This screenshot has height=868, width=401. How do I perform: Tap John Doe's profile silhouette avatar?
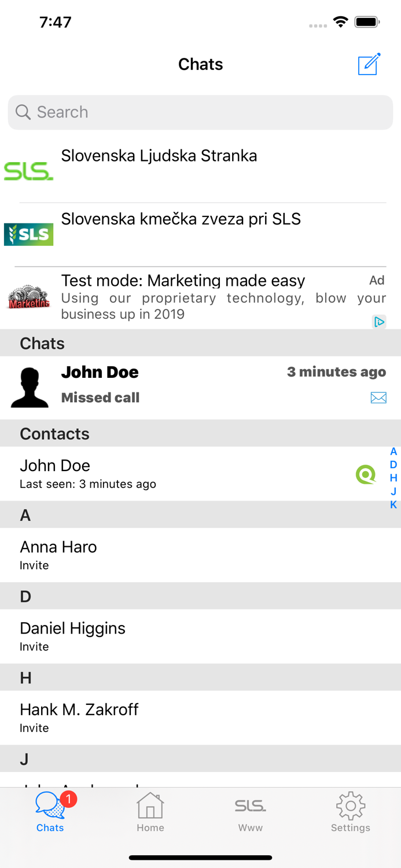pyautogui.click(x=30, y=387)
